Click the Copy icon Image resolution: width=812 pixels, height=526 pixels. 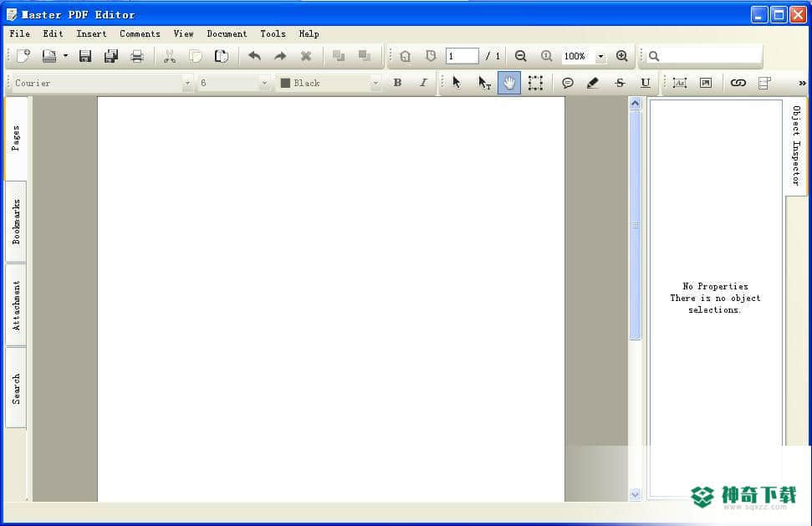pos(195,56)
